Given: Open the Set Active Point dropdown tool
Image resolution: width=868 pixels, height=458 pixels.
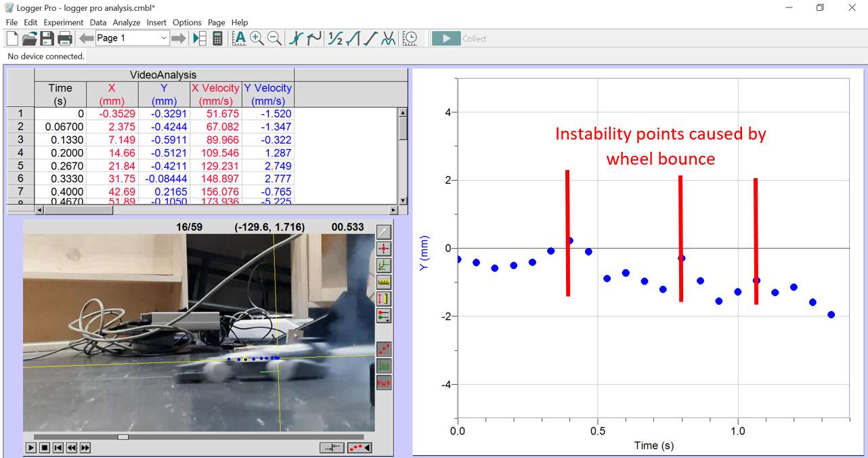Looking at the screenshot, I should point(383,315).
